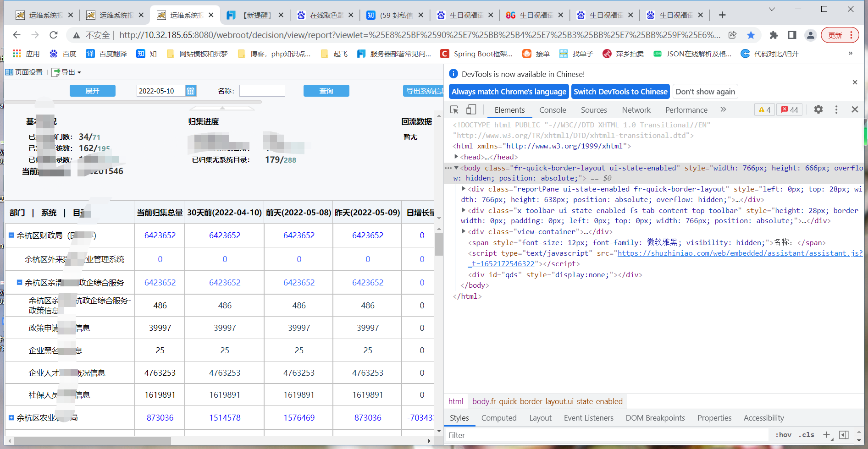
Task: Open the 页面设置 toolbar item
Action: click(24, 72)
